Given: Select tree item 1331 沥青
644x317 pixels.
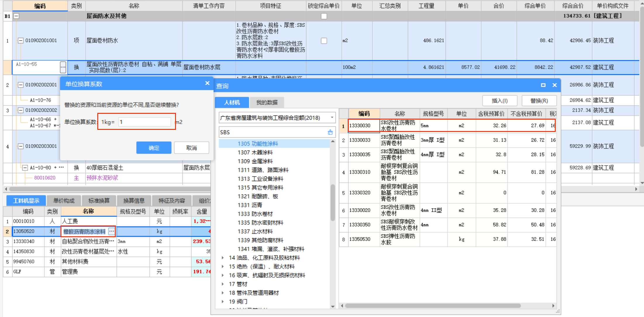Looking at the screenshot, I should click(x=250, y=205).
